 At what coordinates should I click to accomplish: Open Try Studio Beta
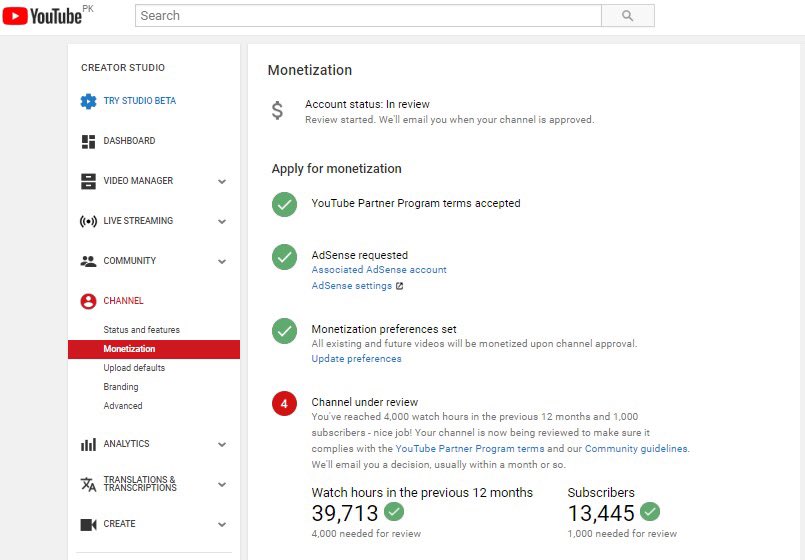point(140,101)
